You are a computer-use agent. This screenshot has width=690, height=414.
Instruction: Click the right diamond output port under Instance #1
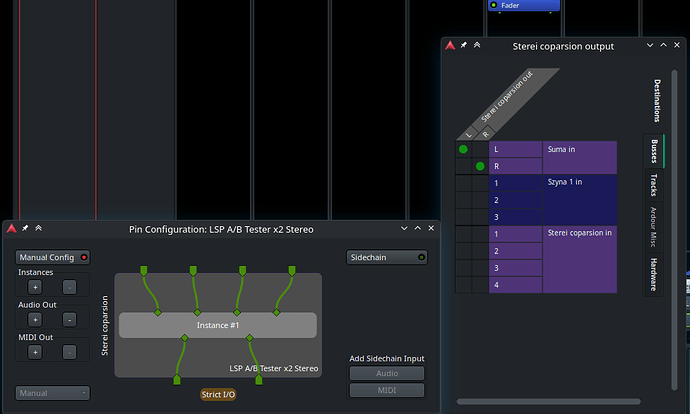[x=250, y=338]
